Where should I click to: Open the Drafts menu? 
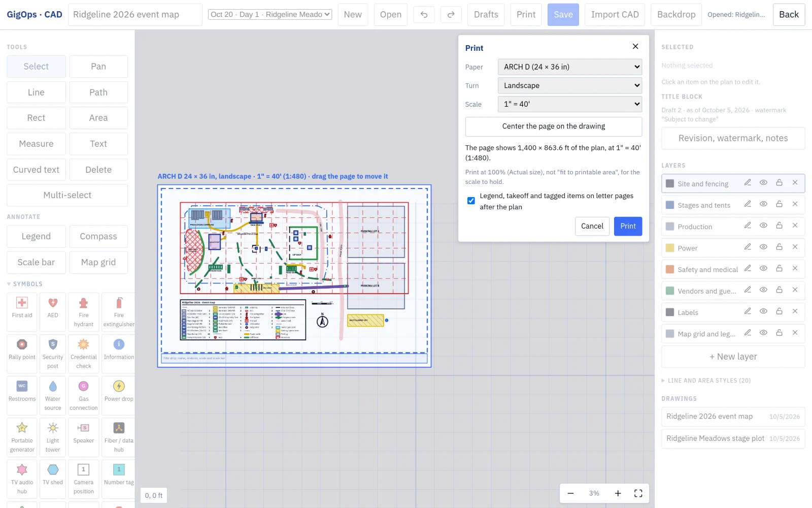[x=486, y=15]
